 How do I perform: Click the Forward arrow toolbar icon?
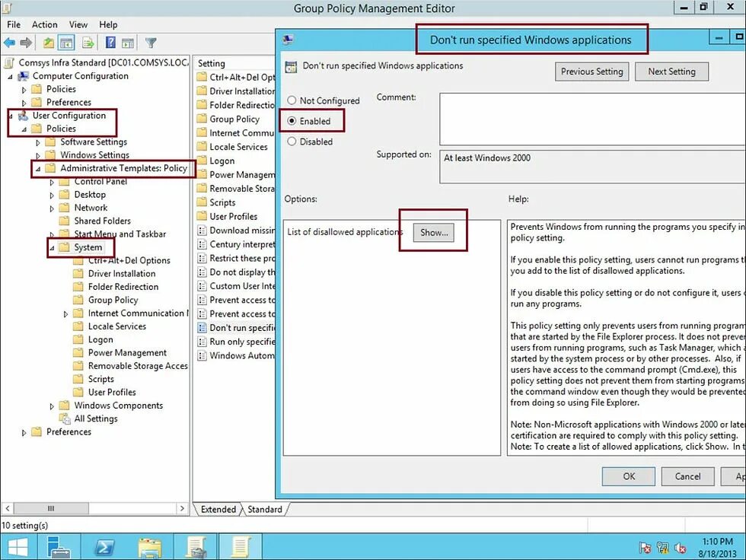point(25,42)
